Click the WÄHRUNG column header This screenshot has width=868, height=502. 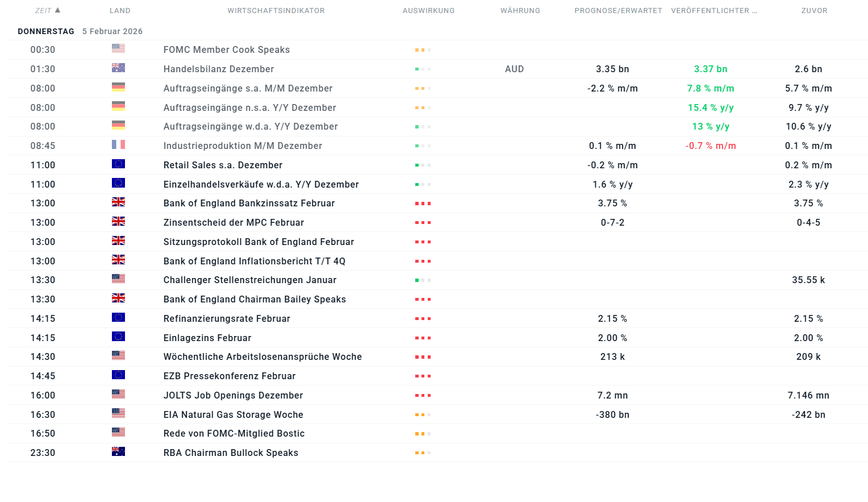tap(520, 11)
